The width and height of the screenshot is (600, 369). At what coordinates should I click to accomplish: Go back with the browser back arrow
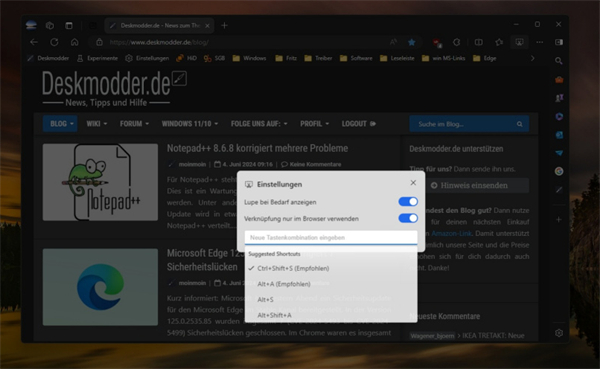point(34,42)
